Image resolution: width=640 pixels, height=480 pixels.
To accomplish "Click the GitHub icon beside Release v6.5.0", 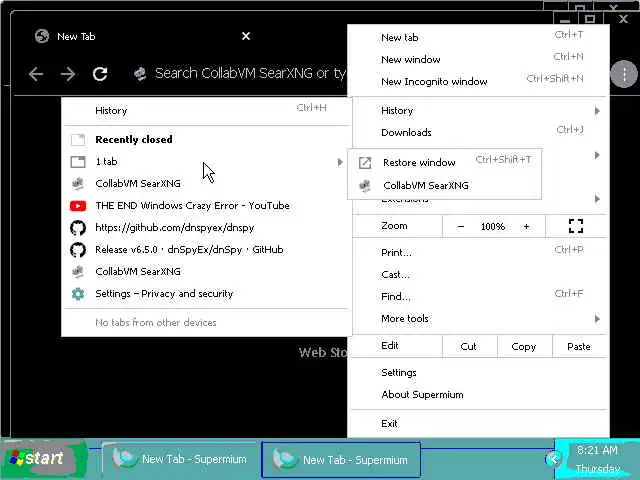I will click(78, 250).
